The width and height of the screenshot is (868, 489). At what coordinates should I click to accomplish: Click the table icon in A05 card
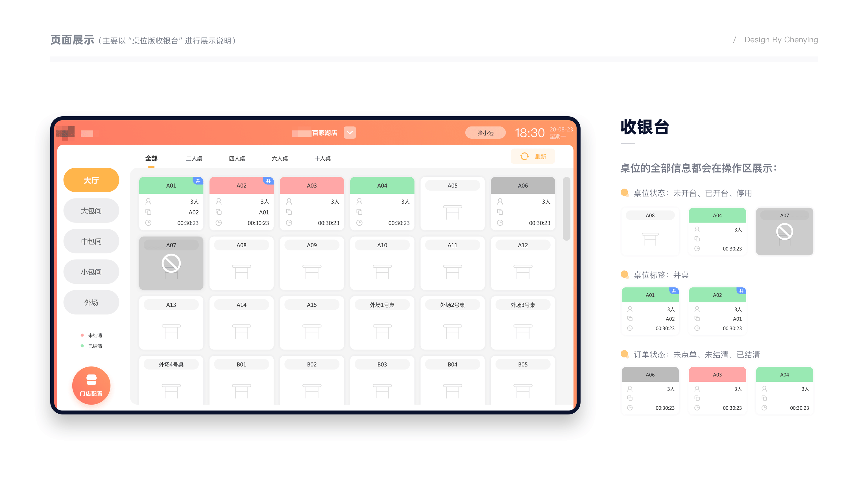click(453, 212)
